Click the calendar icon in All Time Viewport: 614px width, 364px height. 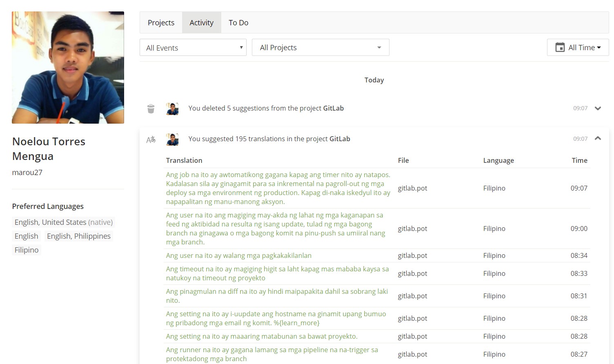coord(560,47)
